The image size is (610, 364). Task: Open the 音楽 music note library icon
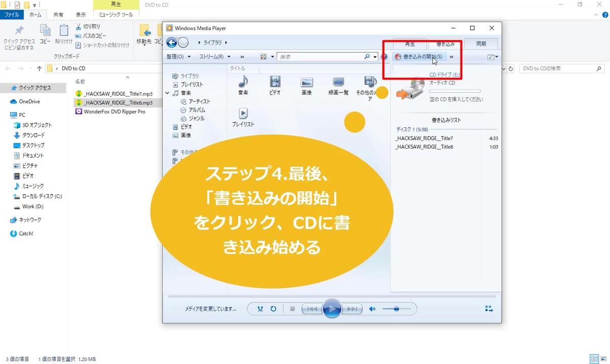(243, 85)
